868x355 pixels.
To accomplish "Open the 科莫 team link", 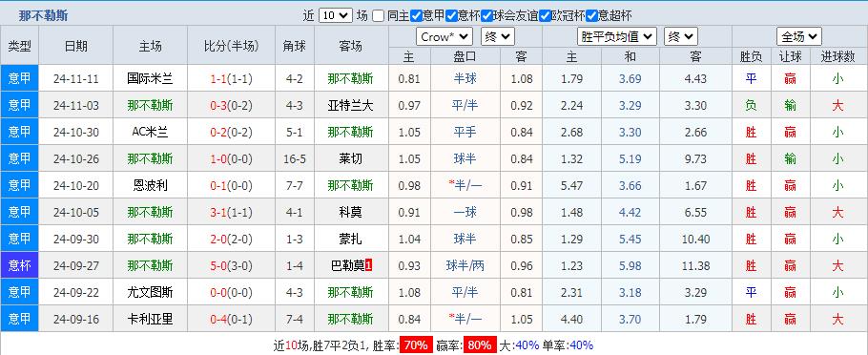I will (350, 212).
